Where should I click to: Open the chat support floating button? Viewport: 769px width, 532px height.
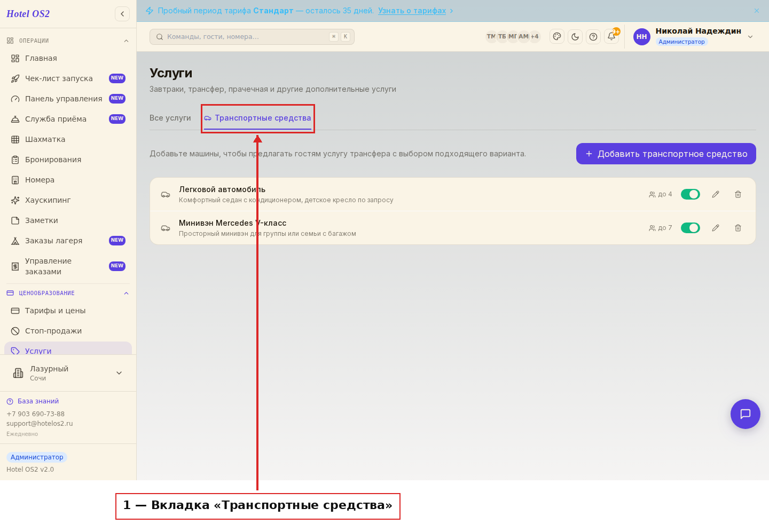click(x=746, y=414)
